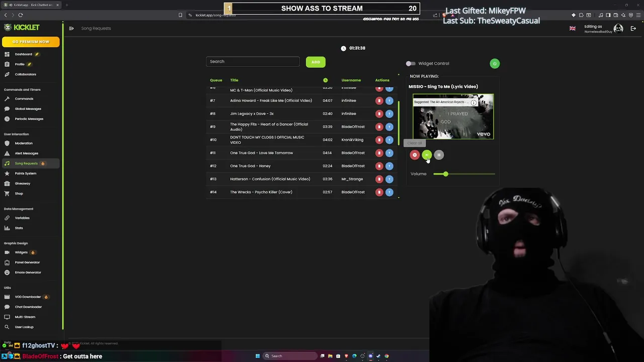Delete Hatterson - Confusion from queue
644x362 pixels.
pos(379,179)
